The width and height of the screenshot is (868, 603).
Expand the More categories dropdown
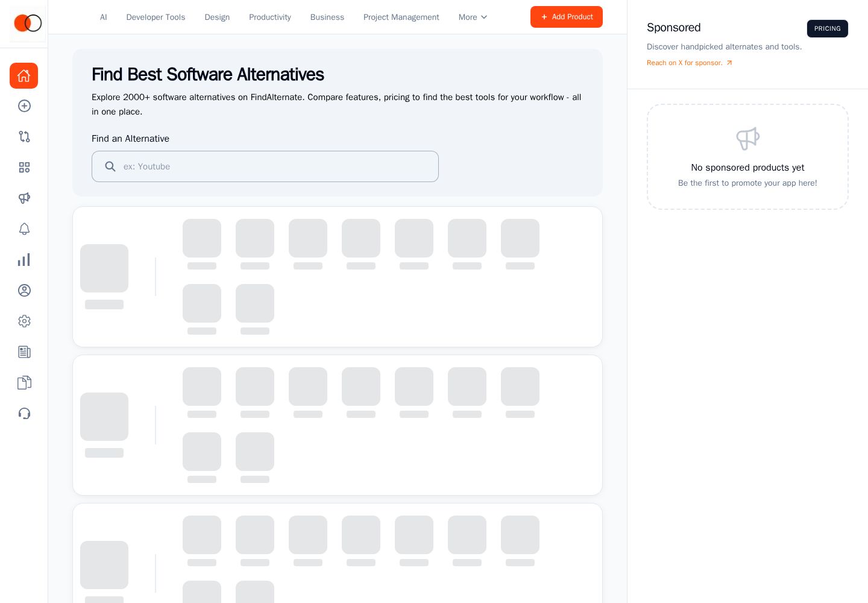(x=473, y=17)
